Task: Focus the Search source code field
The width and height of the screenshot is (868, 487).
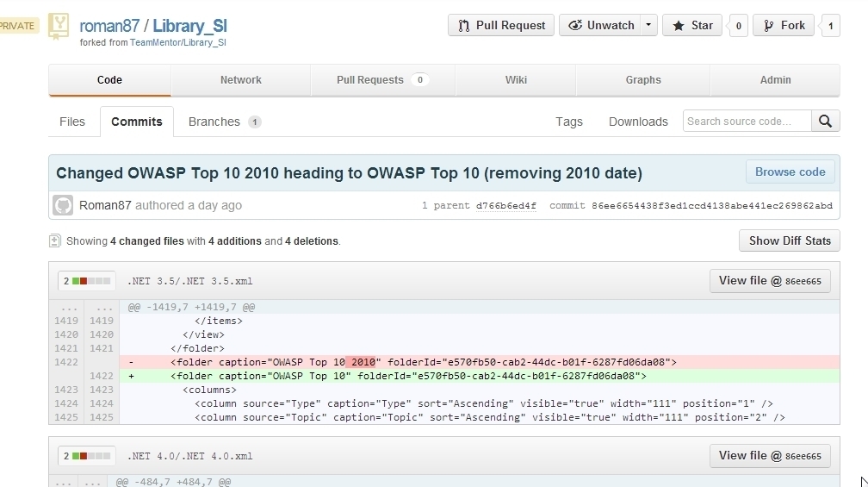Action: (747, 122)
